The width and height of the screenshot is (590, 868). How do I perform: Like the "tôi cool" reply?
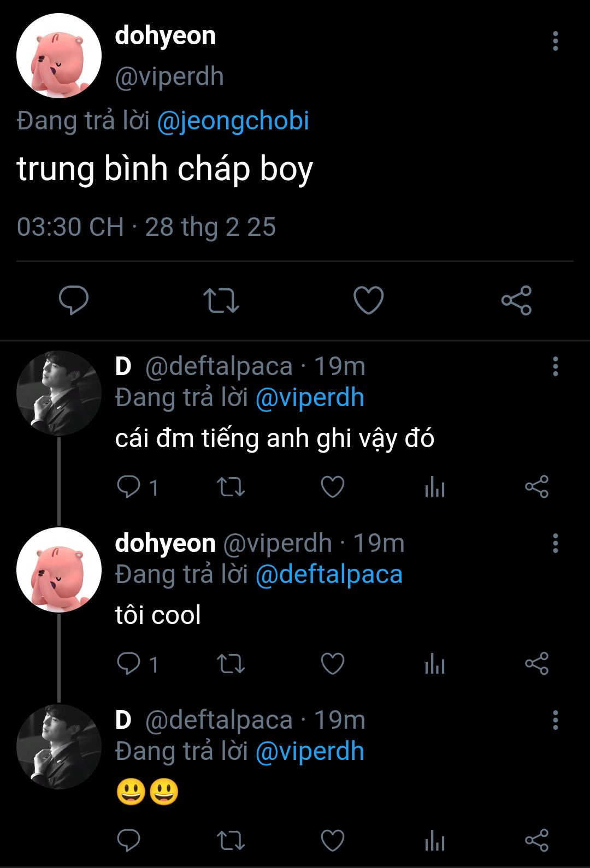coord(332,664)
